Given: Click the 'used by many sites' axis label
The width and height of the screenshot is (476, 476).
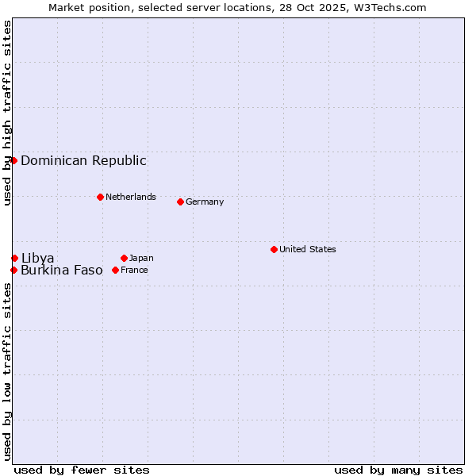Looking at the screenshot, I should [x=398, y=470].
